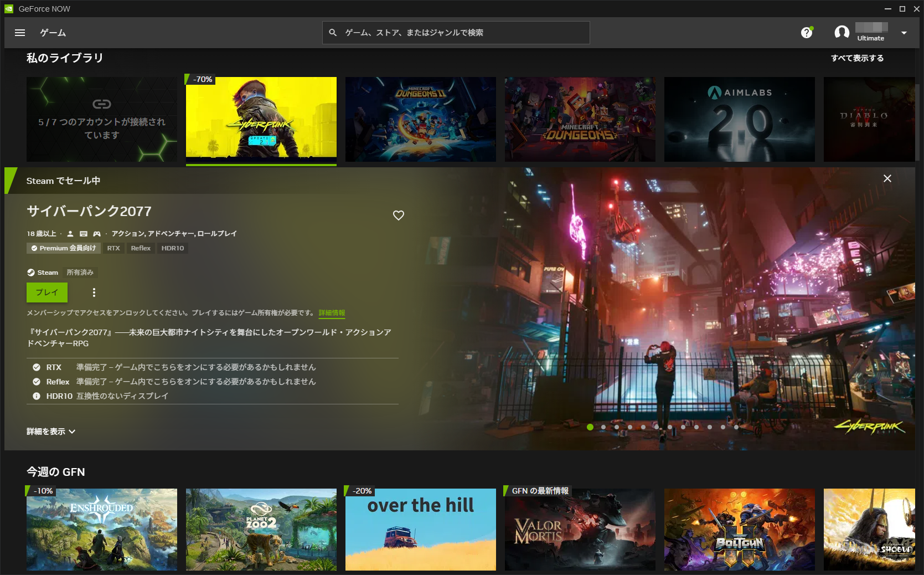Click the linked accounts chain icon
Screen dimensions: 924x575
[102, 104]
